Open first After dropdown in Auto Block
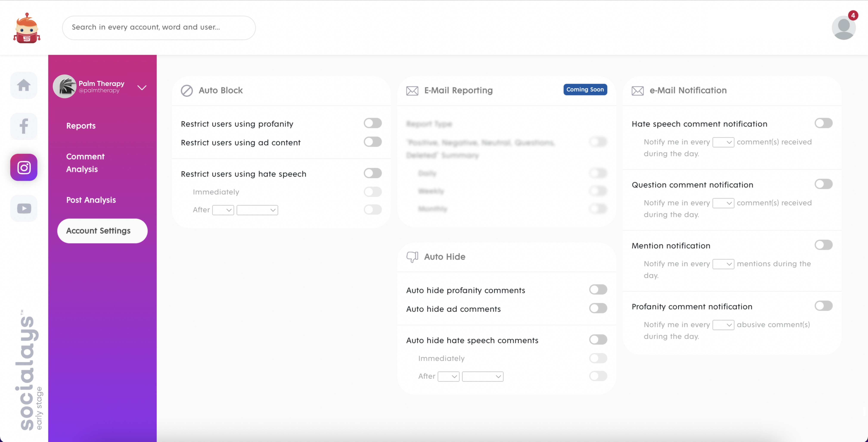Image resolution: width=868 pixels, height=442 pixels. (223, 210)
